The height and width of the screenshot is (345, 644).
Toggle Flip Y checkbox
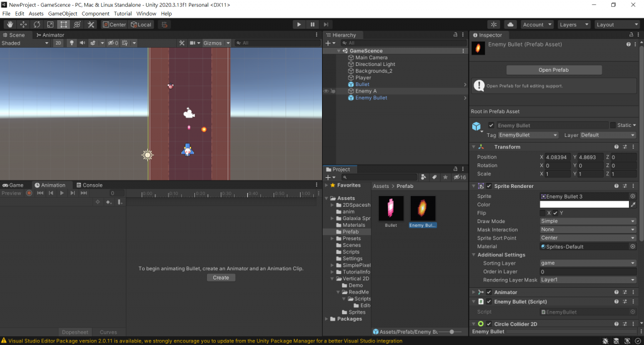click(555, 213)
